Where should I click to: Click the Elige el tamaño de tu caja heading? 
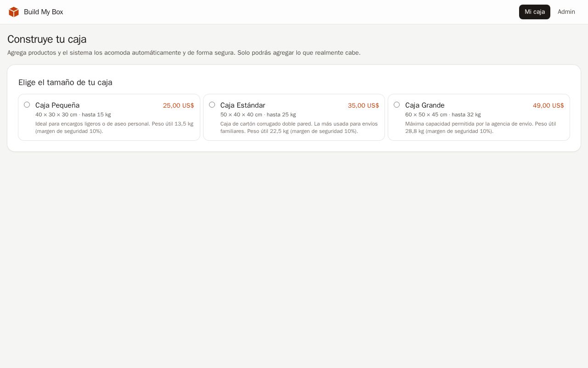coord(65,82)
